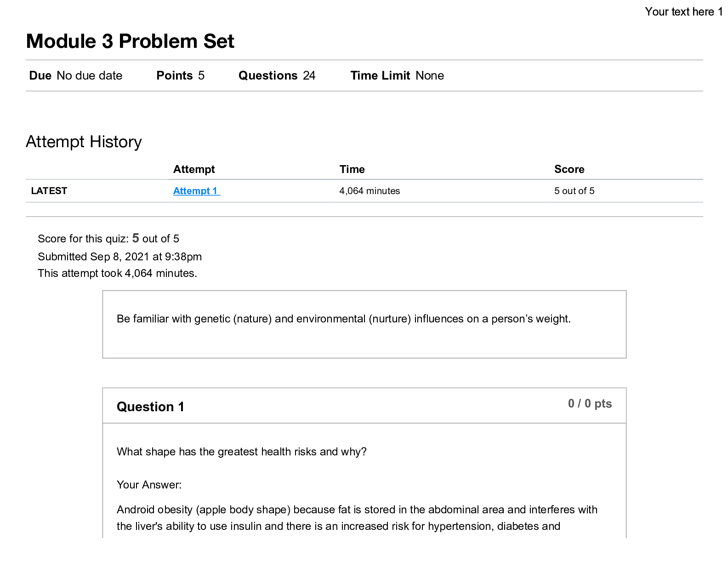This screenshot has height=563, width=728.
Task: Click the Question 1 heading
Action: (x=150, y=407)
